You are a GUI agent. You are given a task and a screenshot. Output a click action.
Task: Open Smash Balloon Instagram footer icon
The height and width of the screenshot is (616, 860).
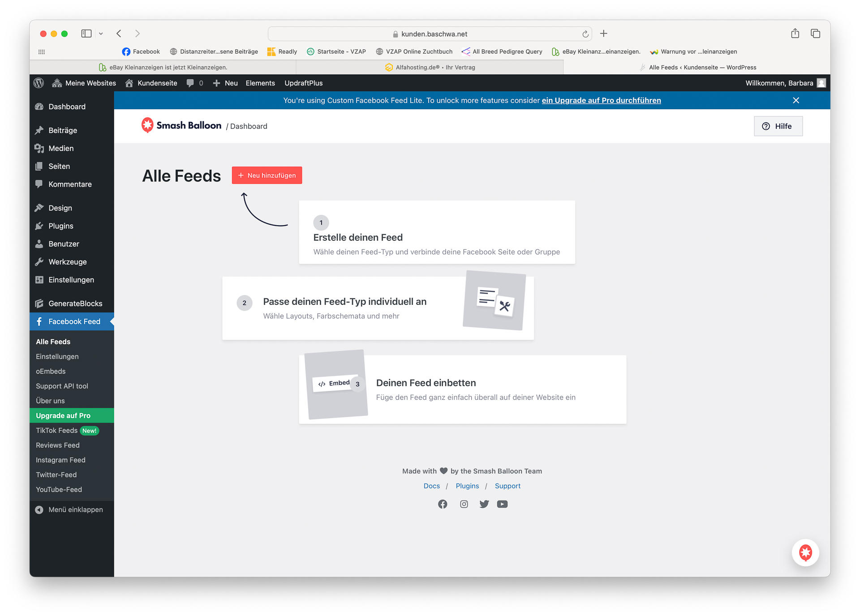pyautogui.click(x=464, y=504)
